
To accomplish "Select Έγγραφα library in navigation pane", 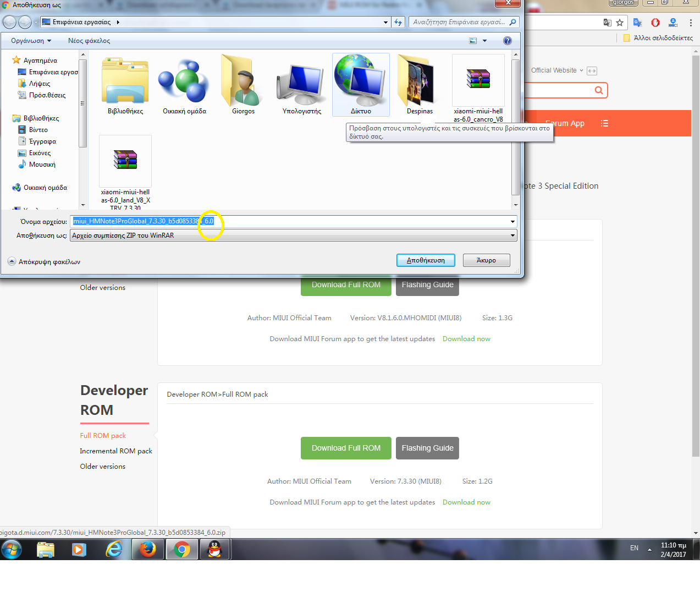I will click(x=37, y=141).
